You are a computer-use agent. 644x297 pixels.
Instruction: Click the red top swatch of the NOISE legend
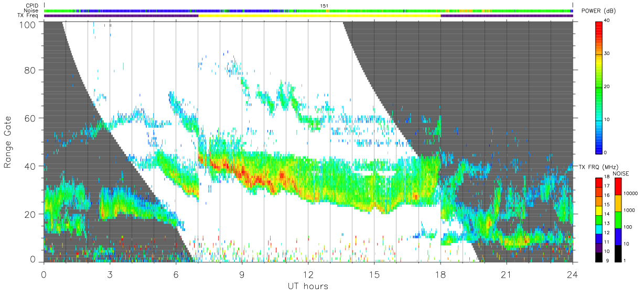pos(619,186)
